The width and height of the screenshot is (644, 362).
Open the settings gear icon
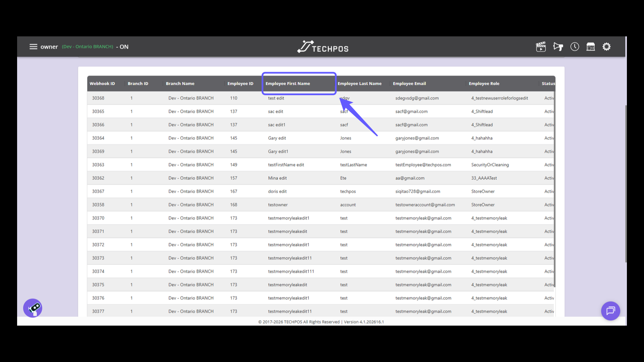pos(606,47)
